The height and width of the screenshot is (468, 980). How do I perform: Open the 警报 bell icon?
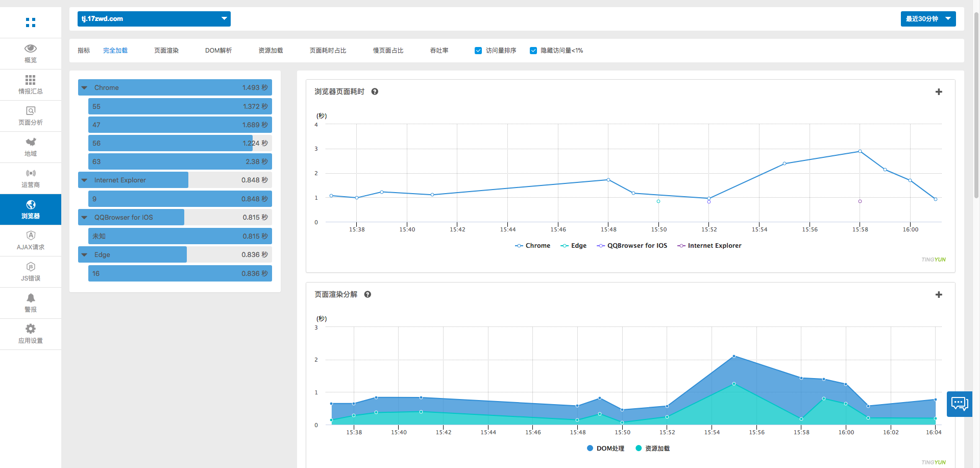pos(31,298)
